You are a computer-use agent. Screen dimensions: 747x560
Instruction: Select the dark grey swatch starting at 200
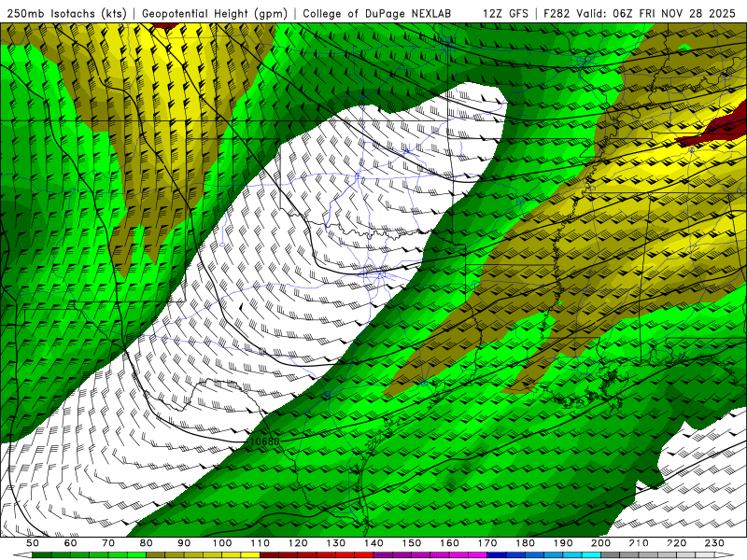611,555
